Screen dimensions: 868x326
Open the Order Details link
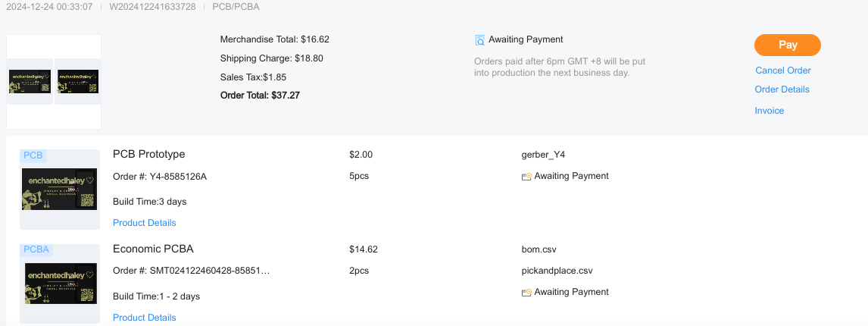pyautogui.click(x=782, y=89)
